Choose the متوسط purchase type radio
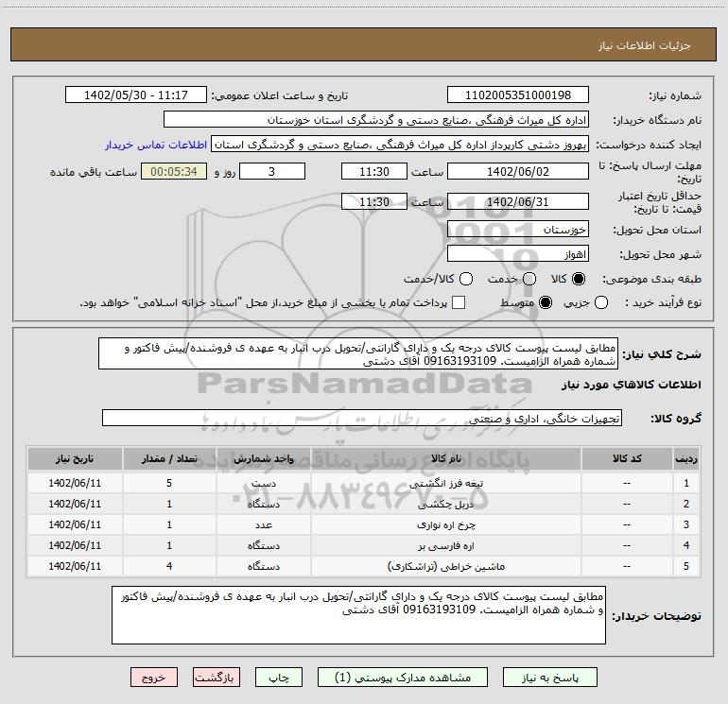Screen dimensions: 728x704 546,303
